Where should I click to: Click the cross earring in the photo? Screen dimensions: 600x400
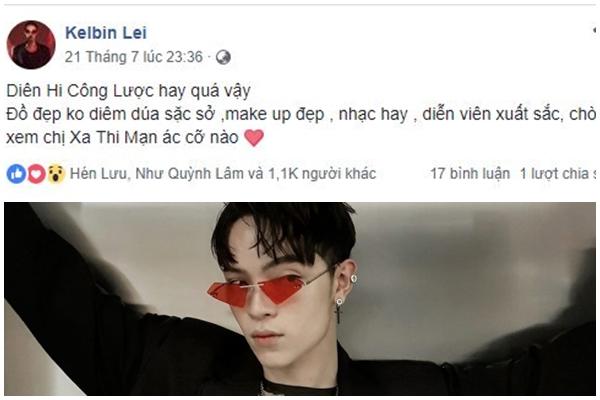[x=339, y=310]
